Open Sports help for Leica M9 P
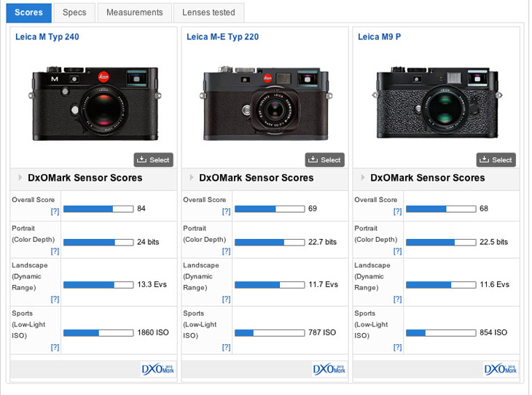 [x=398, y=348]
